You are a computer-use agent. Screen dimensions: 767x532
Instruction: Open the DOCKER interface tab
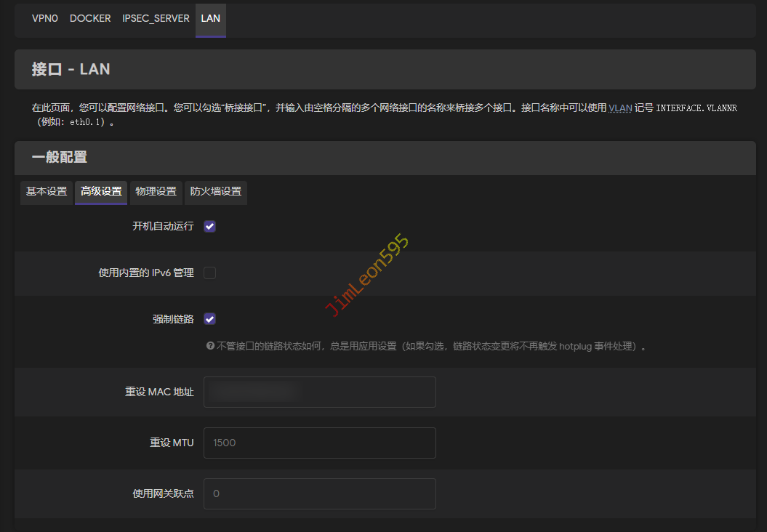coord(90,18)
